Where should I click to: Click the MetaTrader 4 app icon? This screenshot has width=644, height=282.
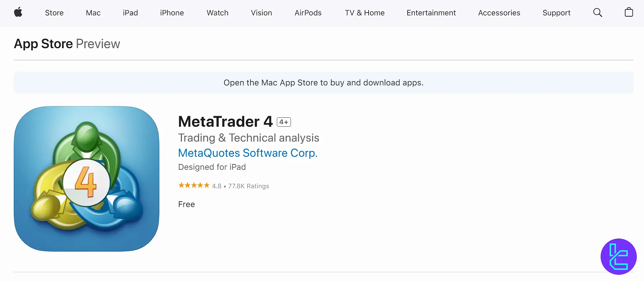tap(86, 179)
